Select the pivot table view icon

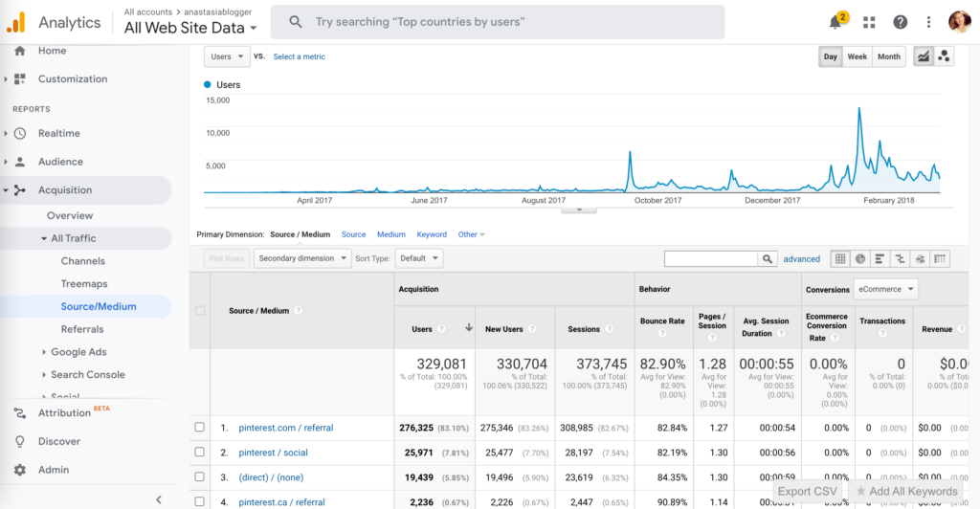point(940,258)
